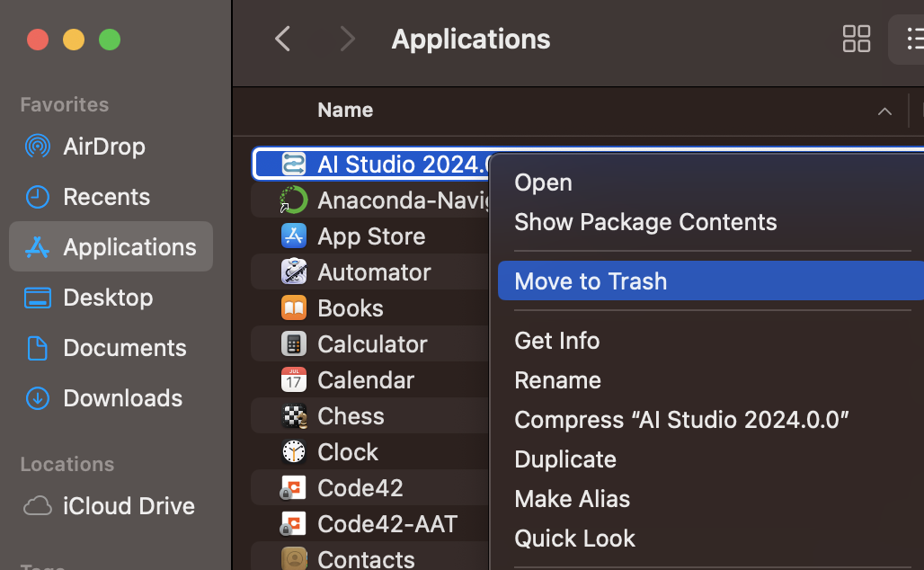
Task: Choose Compress "AI Studio 2024.0.0"
Action: click(x=680, y=419)
